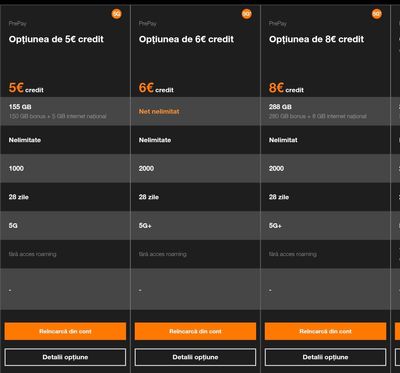
Task: Click the 6€ credit price label
Action: click(156, 88)
